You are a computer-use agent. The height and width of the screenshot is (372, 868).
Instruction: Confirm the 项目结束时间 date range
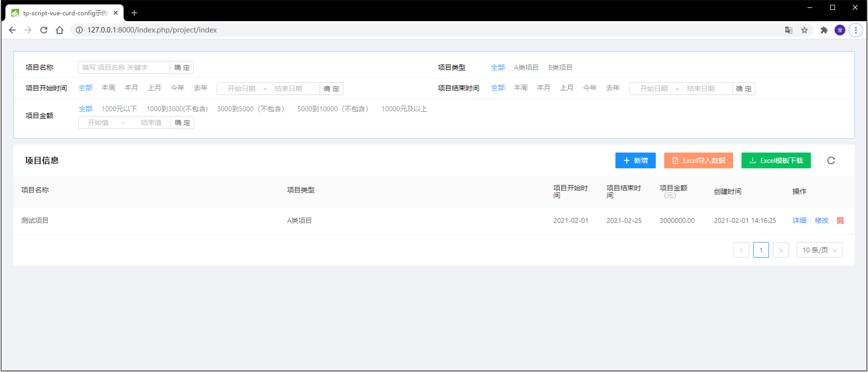point(743,89)
